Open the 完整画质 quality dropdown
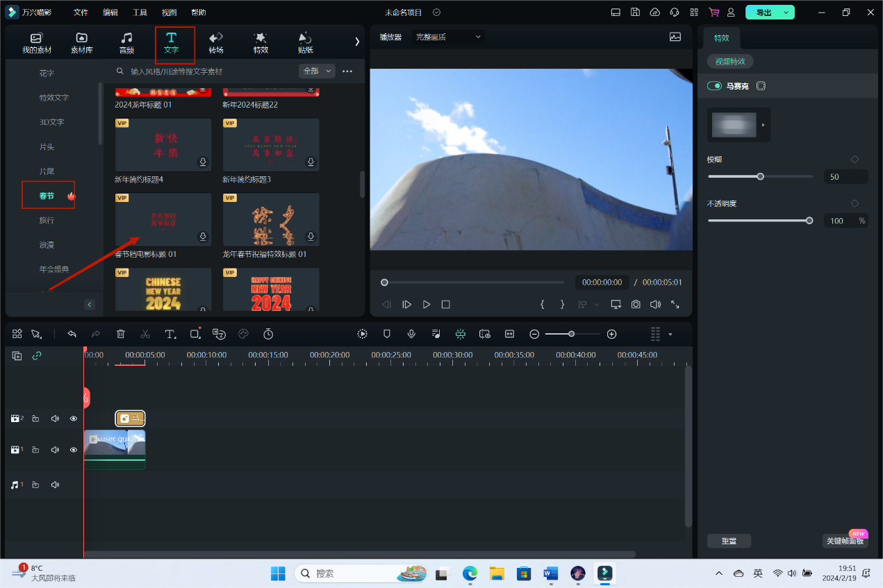Viewport: 883px width, 588px height. (x=448, y=37)
